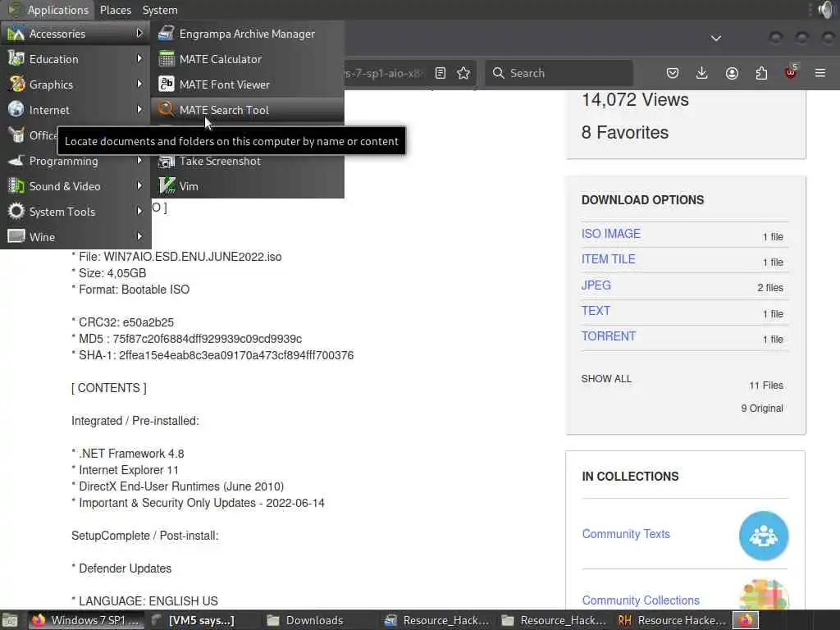Expand the Accessories submenu arrow

139,33
